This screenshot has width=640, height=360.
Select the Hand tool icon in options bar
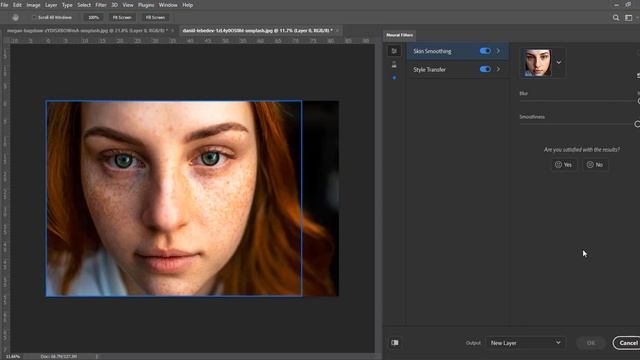15,18
